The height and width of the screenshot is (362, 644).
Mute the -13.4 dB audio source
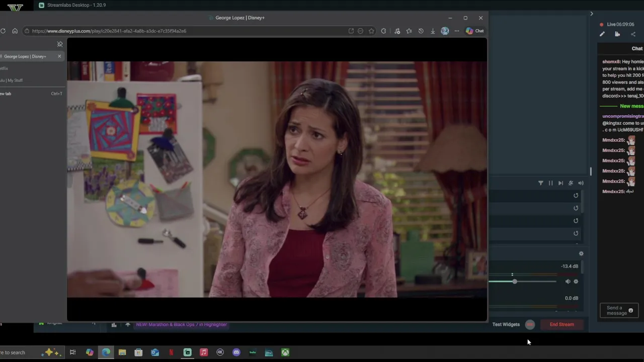(568, 282)
